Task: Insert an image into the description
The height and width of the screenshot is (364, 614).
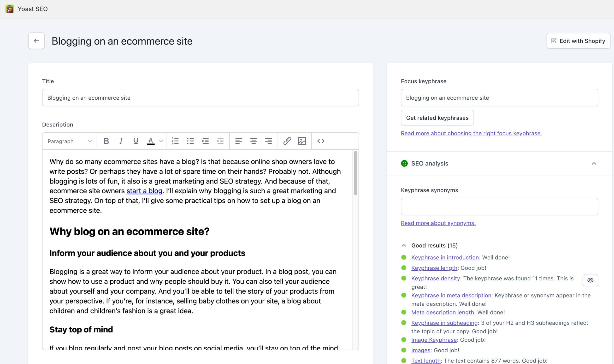Action: click(302, 141)
